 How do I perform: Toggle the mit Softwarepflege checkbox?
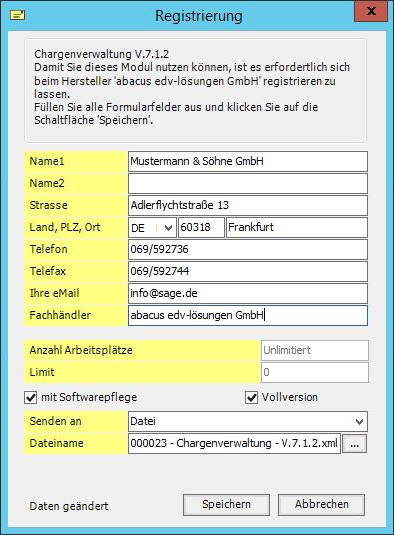tap(31, 397)
